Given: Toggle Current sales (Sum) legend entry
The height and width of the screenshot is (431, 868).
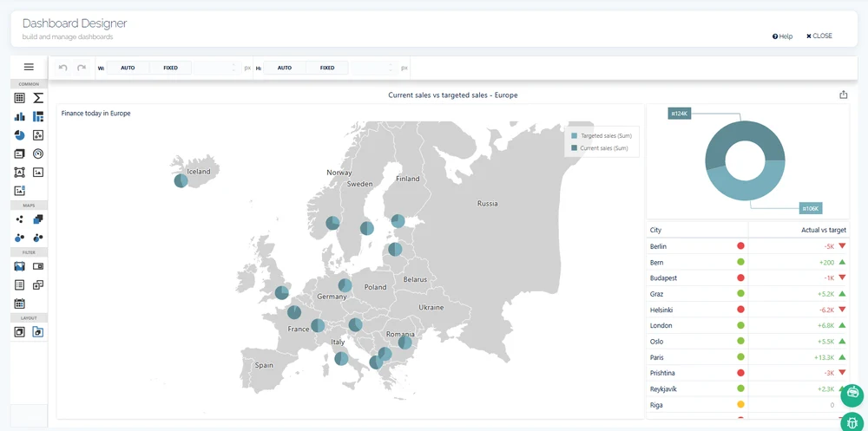Looking at the screenshot, I should pyautogui.click(x=600, y=147).
